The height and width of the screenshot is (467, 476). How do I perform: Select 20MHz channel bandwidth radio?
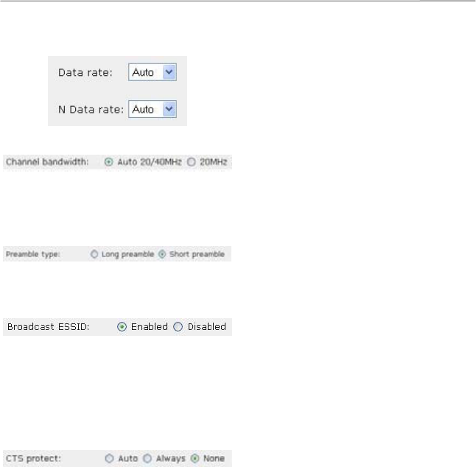click(192, 162)
